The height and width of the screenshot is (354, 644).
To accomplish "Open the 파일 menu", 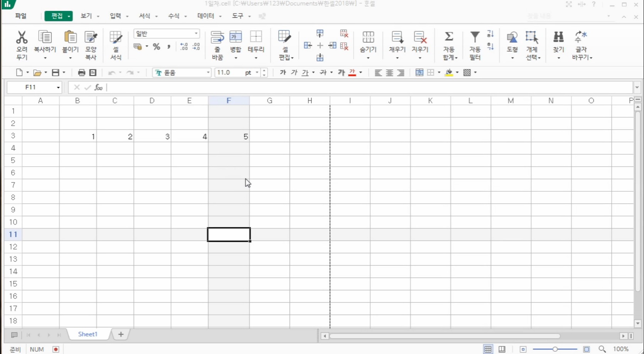I will click(x=21, y=16).
